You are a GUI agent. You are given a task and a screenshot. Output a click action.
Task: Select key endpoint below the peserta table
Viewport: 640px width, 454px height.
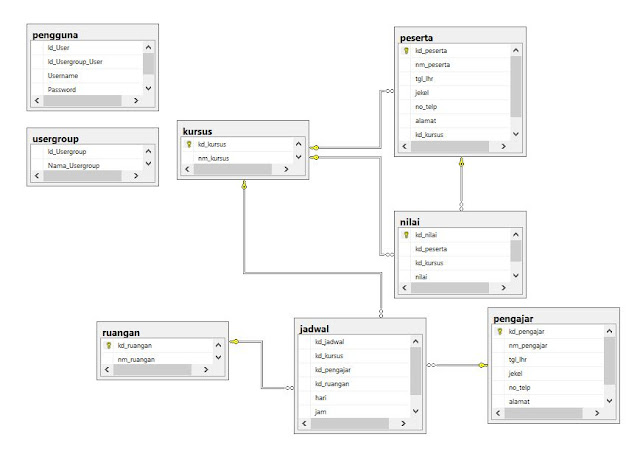tap(461, 162)
